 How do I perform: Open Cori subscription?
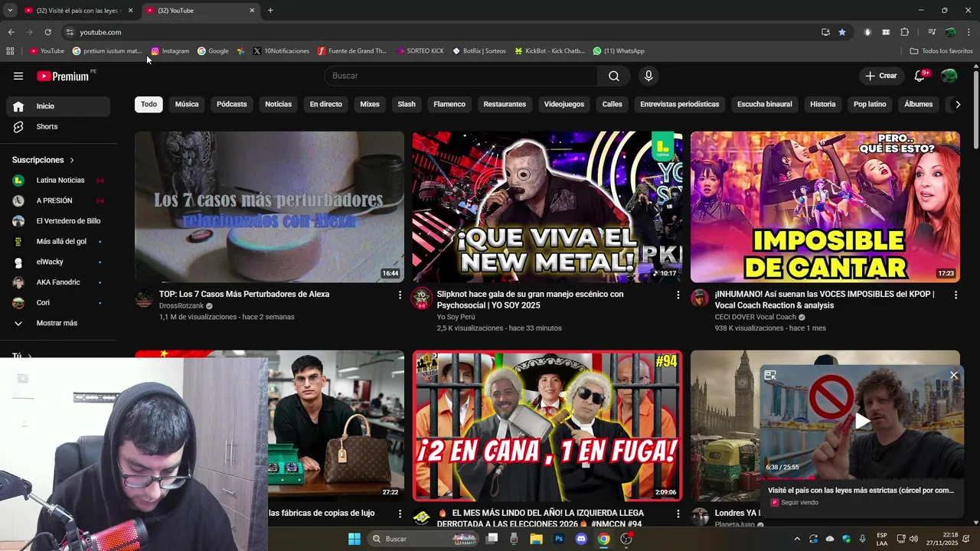58,302
